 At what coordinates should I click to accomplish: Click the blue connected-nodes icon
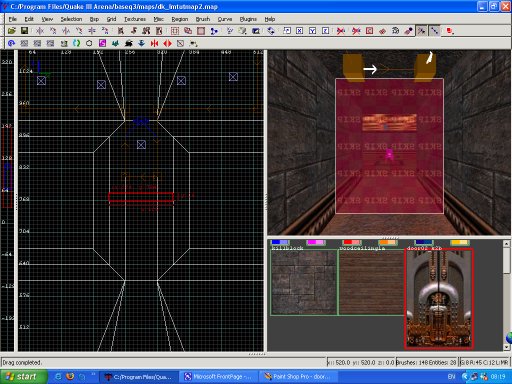pos(214,31)
